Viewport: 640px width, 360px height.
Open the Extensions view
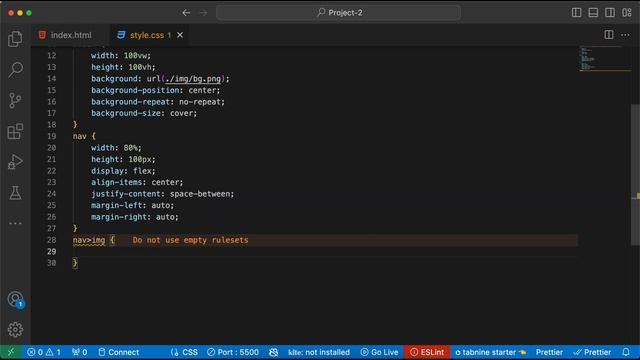point(15,131)
